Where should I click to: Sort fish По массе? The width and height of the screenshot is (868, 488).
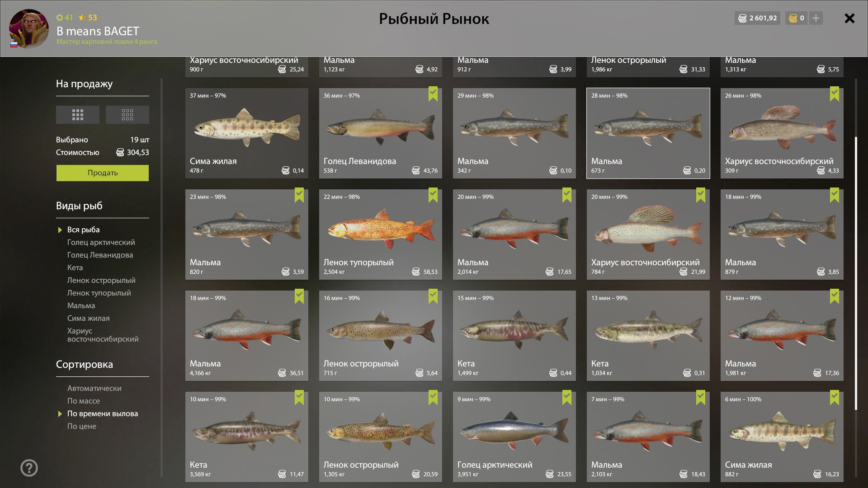coord(84,401)
